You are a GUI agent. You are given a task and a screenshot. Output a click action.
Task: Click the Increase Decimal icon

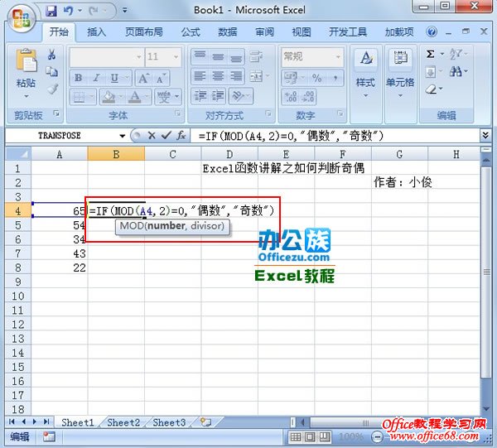[291, 97]
